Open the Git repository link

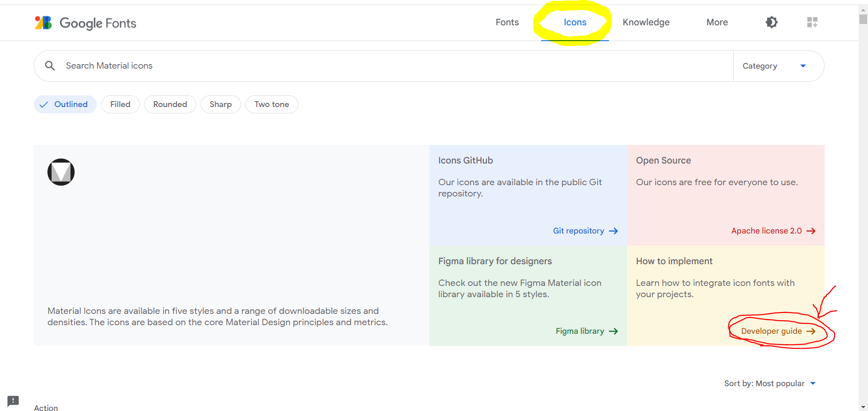(x=585, y=231)
